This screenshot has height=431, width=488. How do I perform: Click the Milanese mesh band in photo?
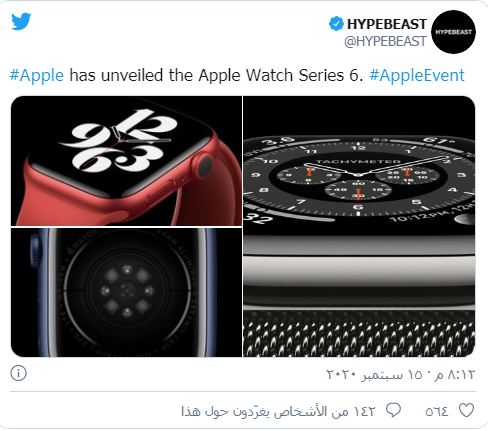point(359,336)
